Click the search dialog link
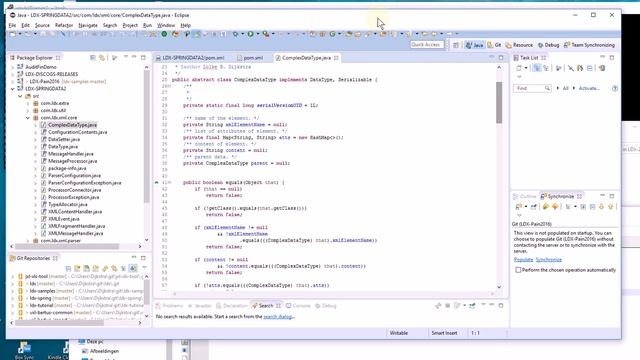The width and height of the screenshot is (640, 360). [x=278, y=317]
